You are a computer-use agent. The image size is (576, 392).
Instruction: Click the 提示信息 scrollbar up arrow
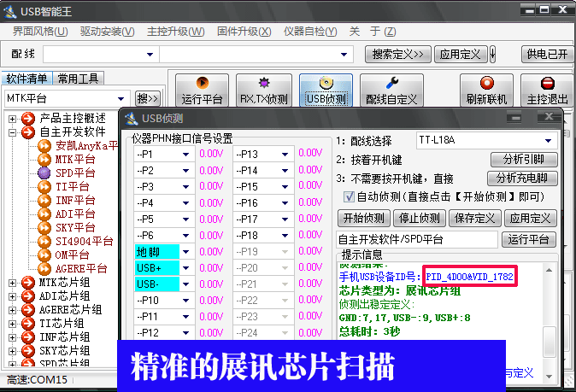(549, 270)
